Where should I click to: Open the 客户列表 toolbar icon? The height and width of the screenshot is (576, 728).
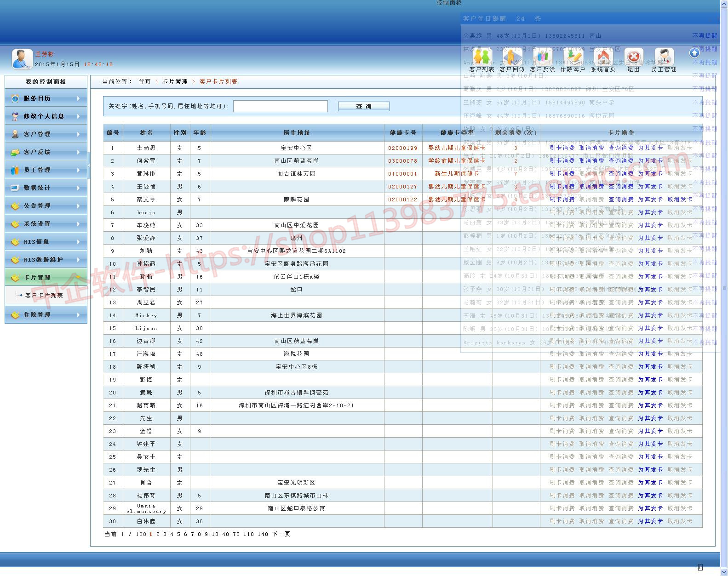482,57
